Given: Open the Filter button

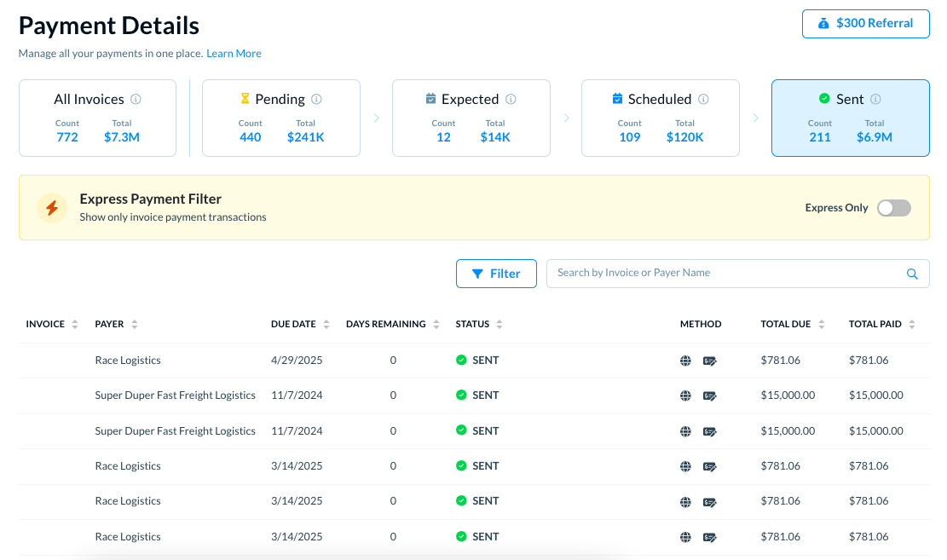Looking at the screenshot, I should click(496, 274).
